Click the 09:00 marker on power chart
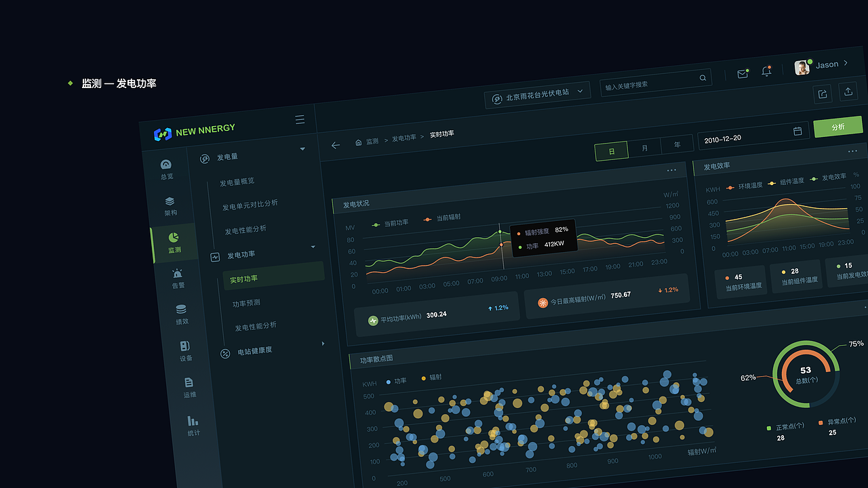Image resolution: width=868 pixels, height=488 pixels. pyautogui.click(x=498, y=279)
